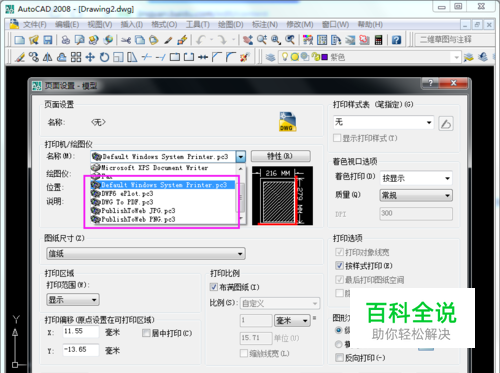This screenshot has height=373, width=500.
Task: Click the purple layer color swatch
Action: (324, 57)
